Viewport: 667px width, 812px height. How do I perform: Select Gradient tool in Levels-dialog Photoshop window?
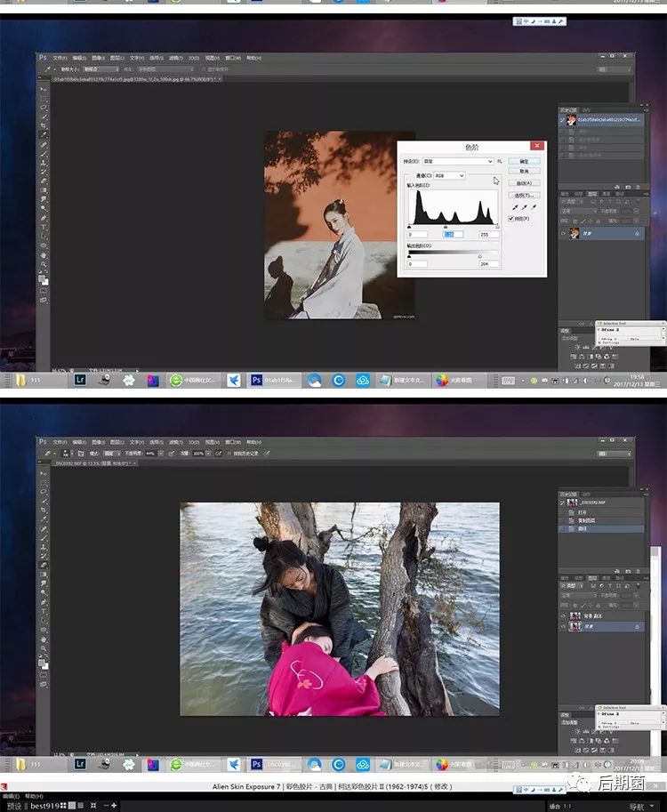click(44, 189)
